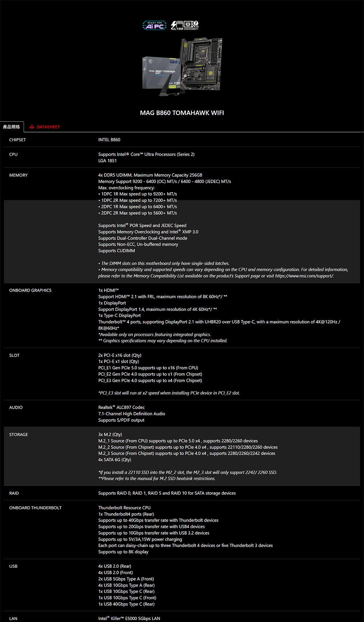Select the CHIPSET row label
This screenshot has height=622, width=364.
click(x=17, y=140)
